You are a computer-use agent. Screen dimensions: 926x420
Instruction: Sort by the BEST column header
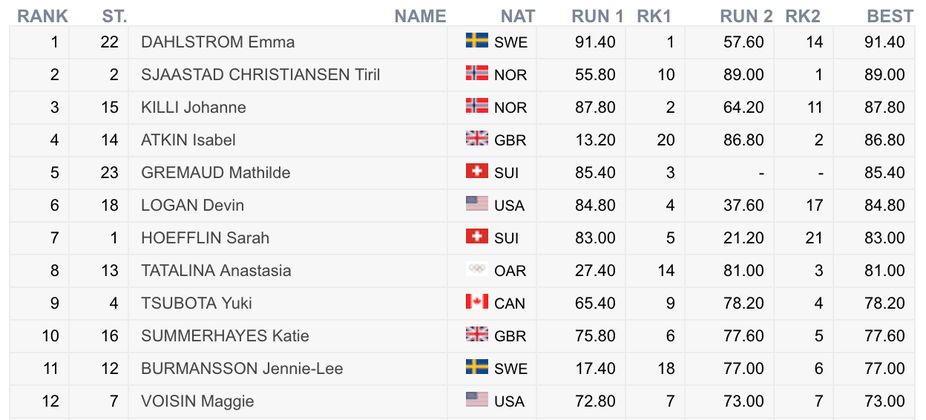click(x=890, y=16)
